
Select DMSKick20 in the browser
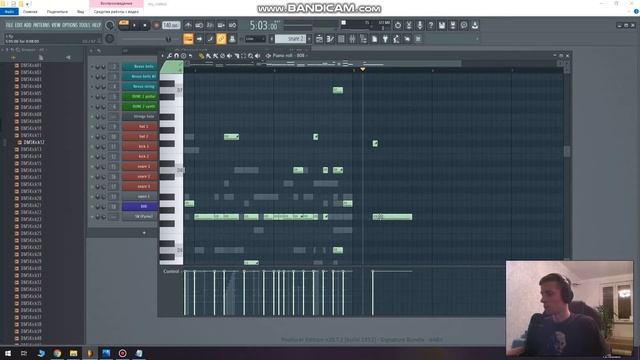[x=31, y=198]
